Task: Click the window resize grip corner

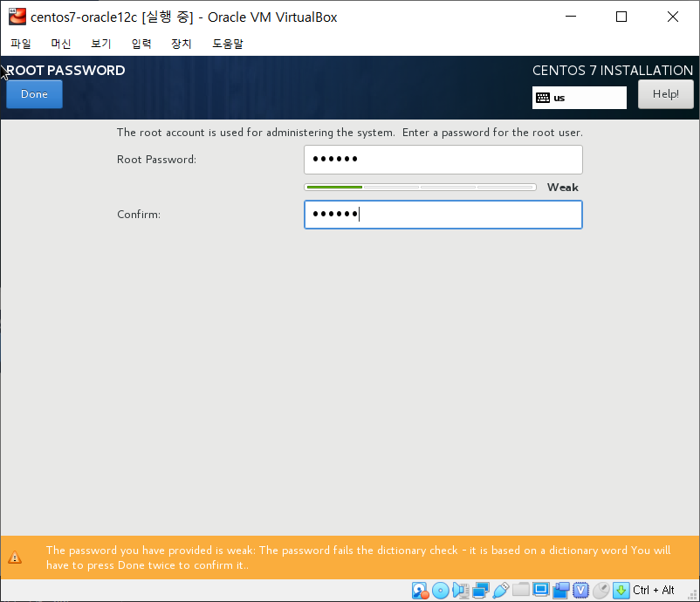Action: click(693, 595)
